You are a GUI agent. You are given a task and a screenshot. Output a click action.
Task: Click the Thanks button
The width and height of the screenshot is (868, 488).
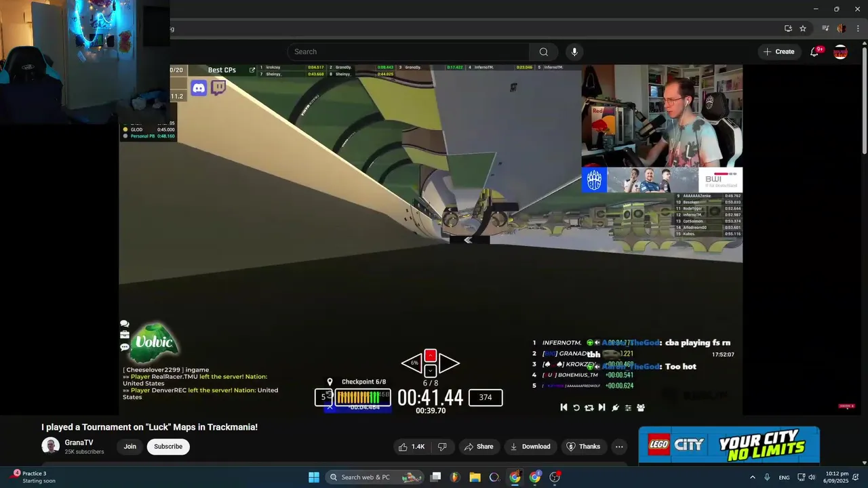[583, 447]
